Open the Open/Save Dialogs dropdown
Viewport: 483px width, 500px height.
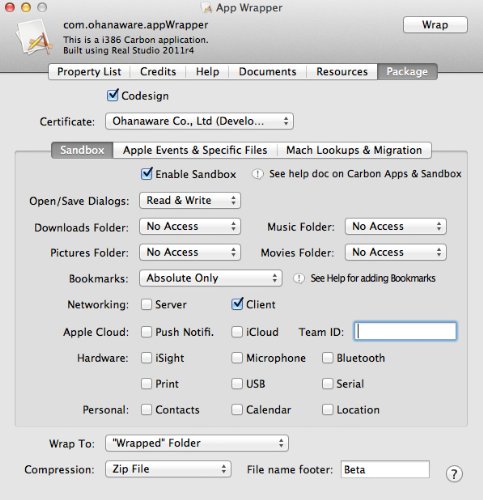[x=190, y=200]
